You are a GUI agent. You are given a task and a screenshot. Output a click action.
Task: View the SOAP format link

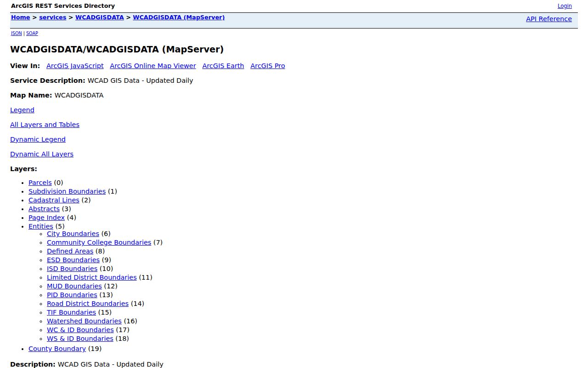pos(32,33)
